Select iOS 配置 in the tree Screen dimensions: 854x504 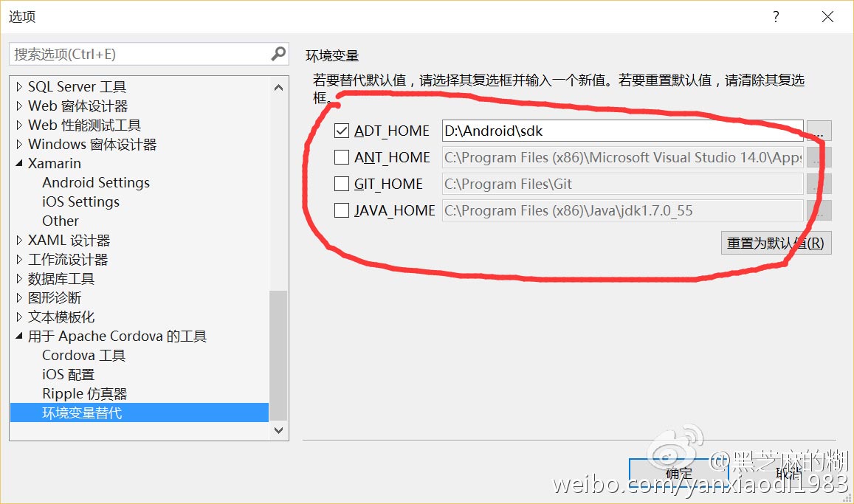[x=68, y=374]
